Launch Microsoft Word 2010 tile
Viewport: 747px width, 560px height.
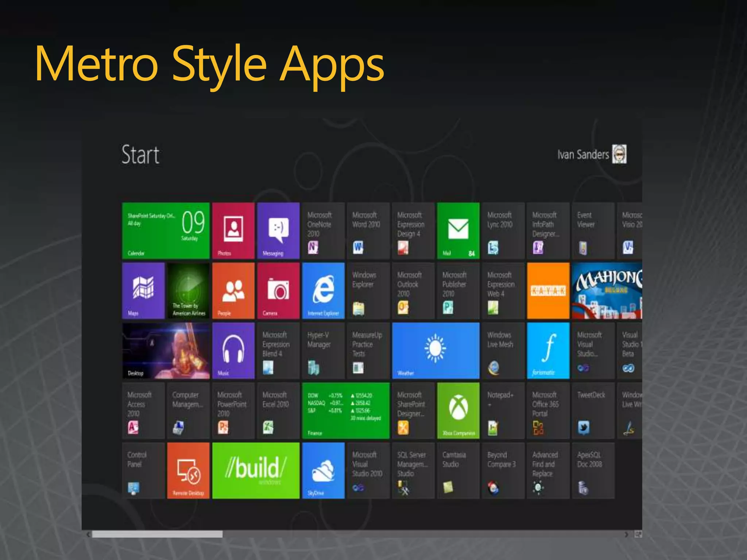368,230
